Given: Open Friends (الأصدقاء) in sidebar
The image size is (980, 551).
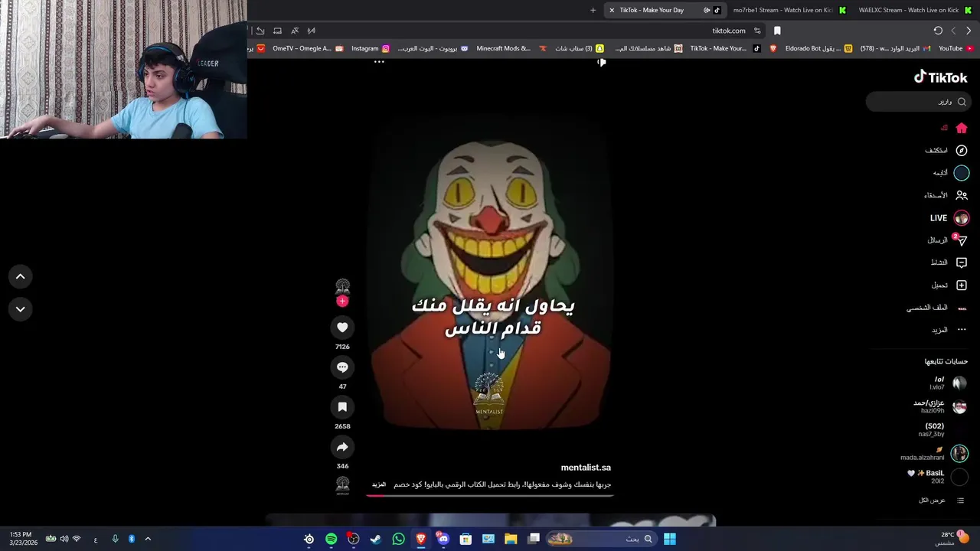Looking at the screenshot, I should (x=946, y=195).
